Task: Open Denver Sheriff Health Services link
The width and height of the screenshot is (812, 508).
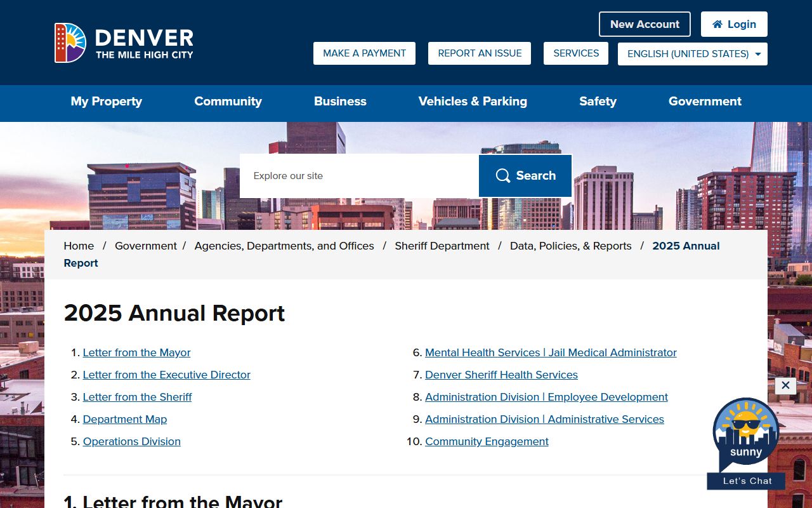Action: [x=501, y=375]
